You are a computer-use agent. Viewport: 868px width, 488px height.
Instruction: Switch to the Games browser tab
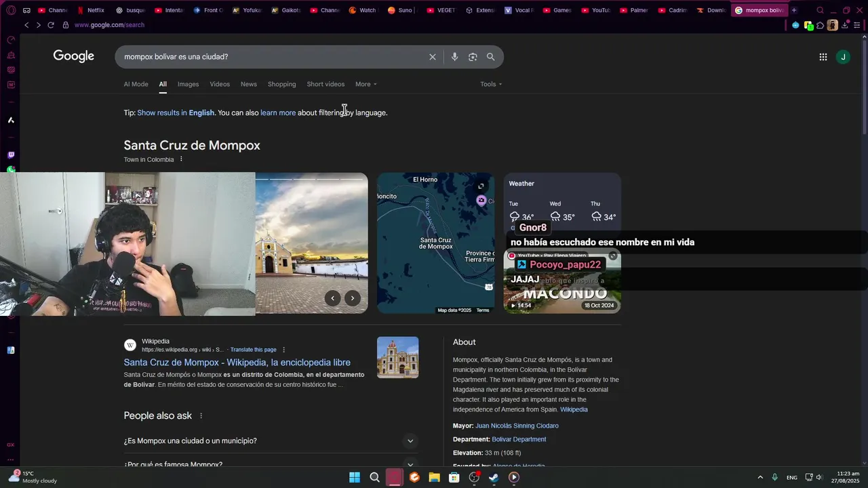click(x=557, y=10)
